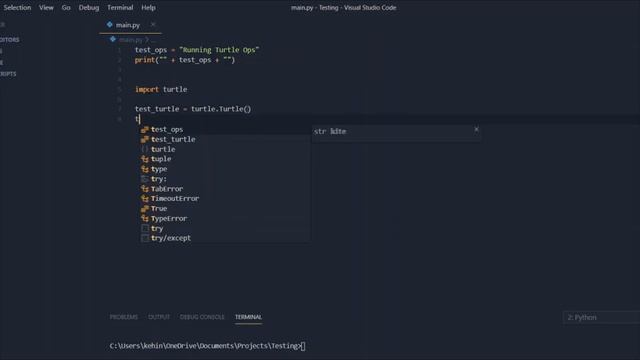Open the View menu
The image size is (640, 360).
(x=46, y=7)
